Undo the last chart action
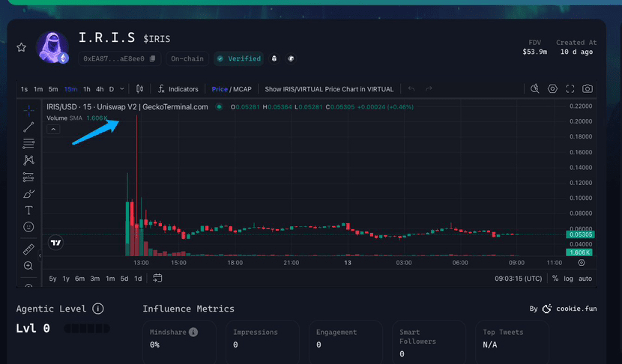The width and height of the screenshot is (622, 364). (x=411, y=89)
